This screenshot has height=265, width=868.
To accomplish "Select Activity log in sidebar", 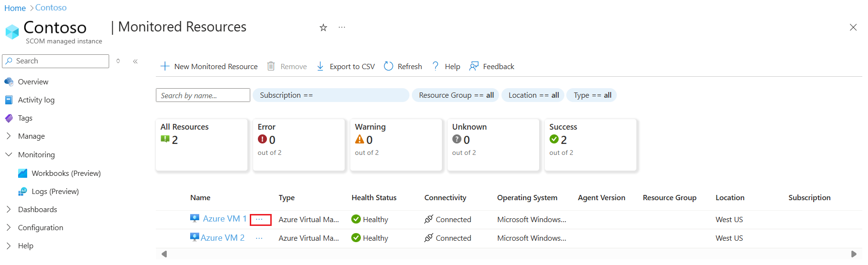I will click(x=36, y=100).
